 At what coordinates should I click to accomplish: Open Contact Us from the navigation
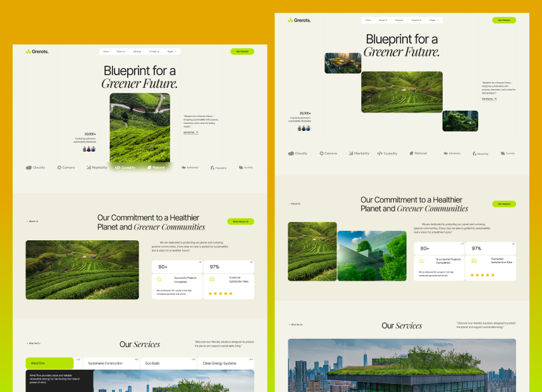coord(153,51)
